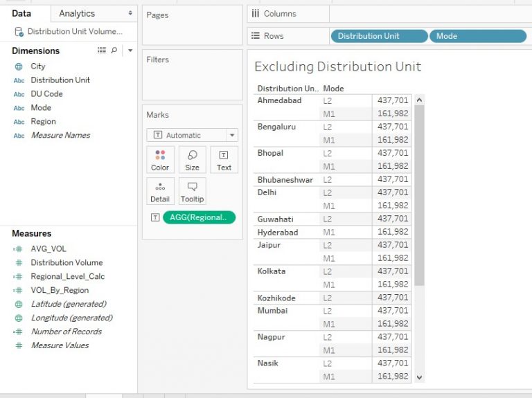The image size is (532, 398).
Task: Click the icon beside VOL_By_Region
Action: pyautogui.click(x=18, y=291)
